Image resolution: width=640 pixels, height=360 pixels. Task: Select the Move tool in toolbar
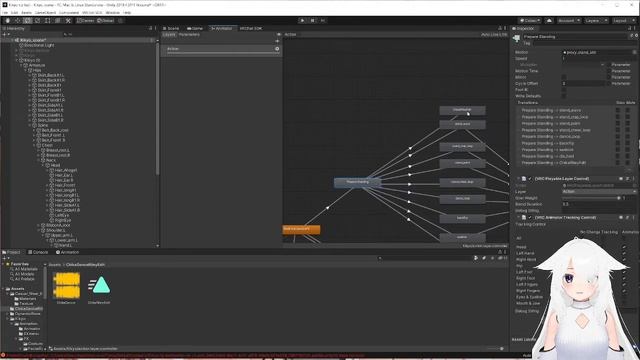click(x=18, y=20)
